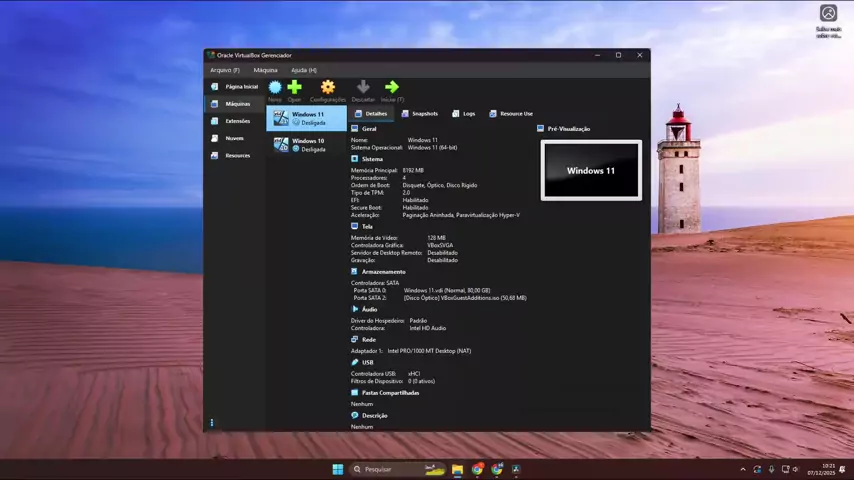Click the green Open (add machine) icon
Image resolution: width=854 pixels, height=480 pixels.
click(294, 88)
